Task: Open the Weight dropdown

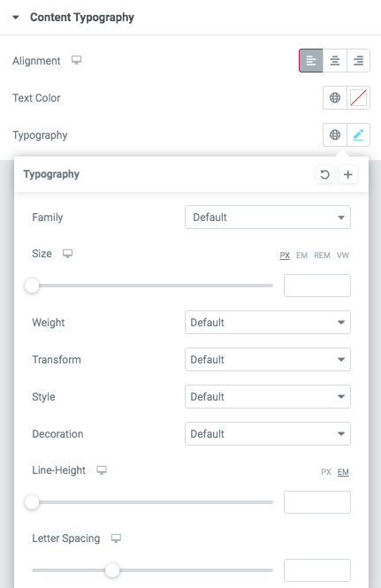Action: 268,322
